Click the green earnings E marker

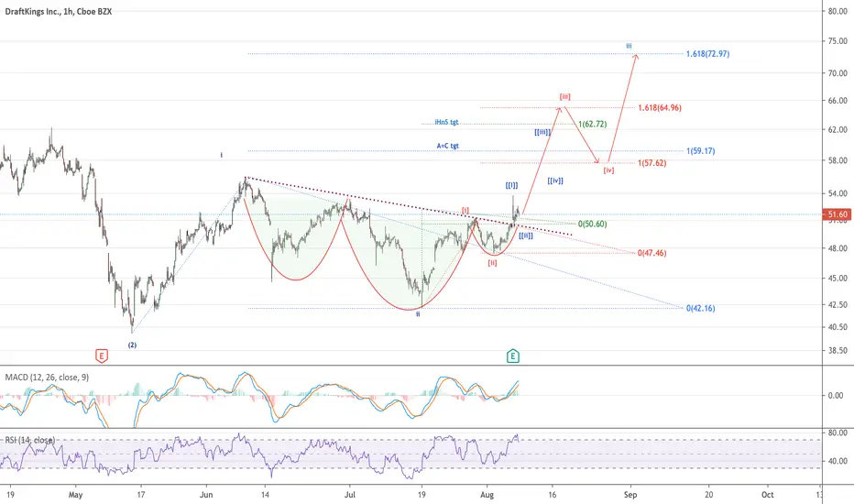pos(512,356)
